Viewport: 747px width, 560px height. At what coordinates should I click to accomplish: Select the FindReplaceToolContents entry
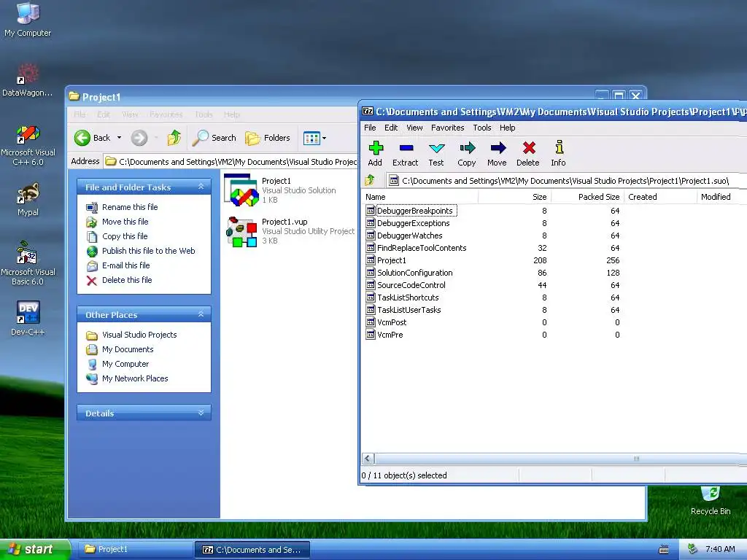click(x=422, y=248)
